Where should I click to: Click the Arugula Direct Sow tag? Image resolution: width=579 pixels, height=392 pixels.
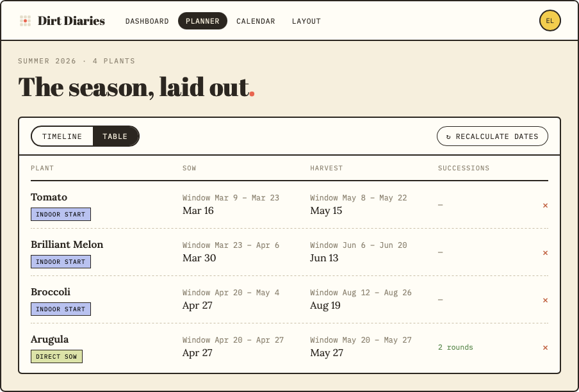[x=56, y=356]
